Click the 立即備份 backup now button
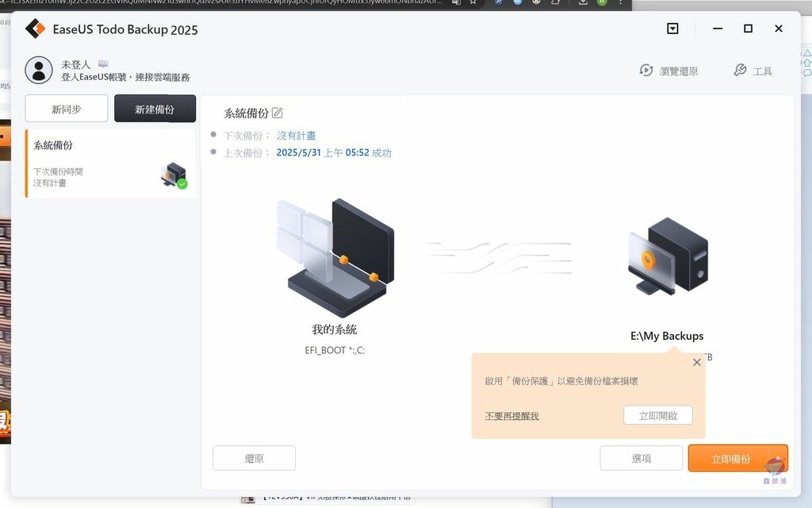 737,458
